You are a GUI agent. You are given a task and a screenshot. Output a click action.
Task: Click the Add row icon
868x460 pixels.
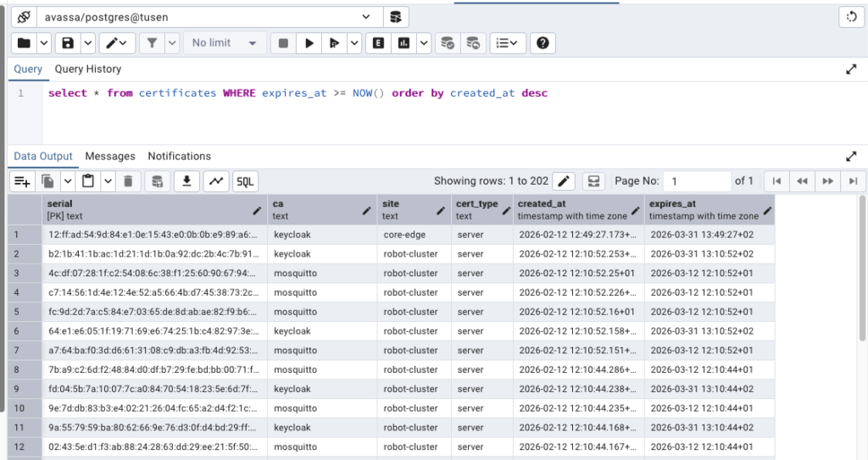point(22,181)
